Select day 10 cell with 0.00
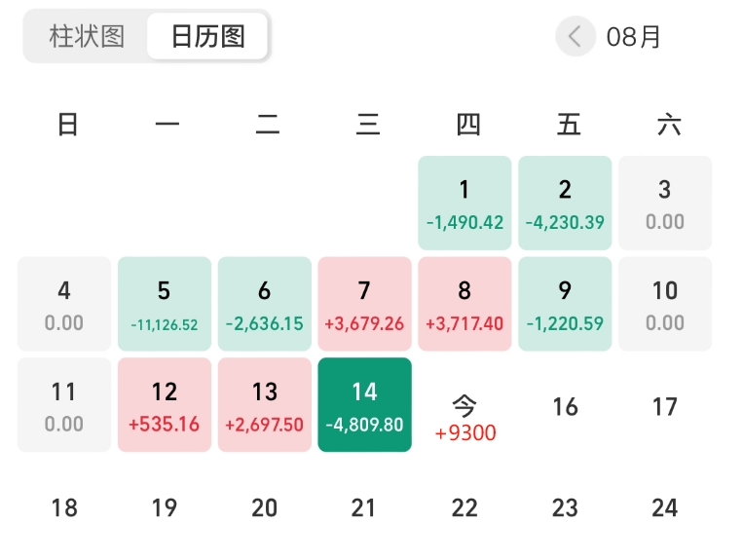This screenshot has height=560, width=742. click(x=665, y=304)
